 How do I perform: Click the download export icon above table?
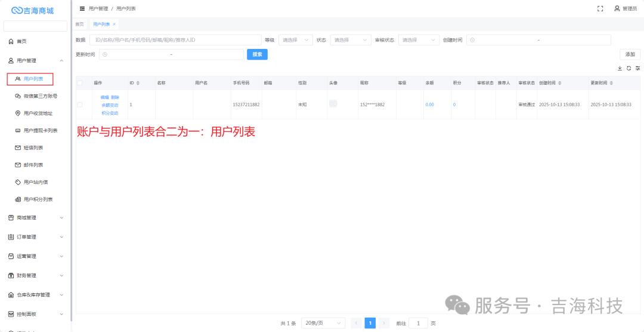[x=620, y=68]
